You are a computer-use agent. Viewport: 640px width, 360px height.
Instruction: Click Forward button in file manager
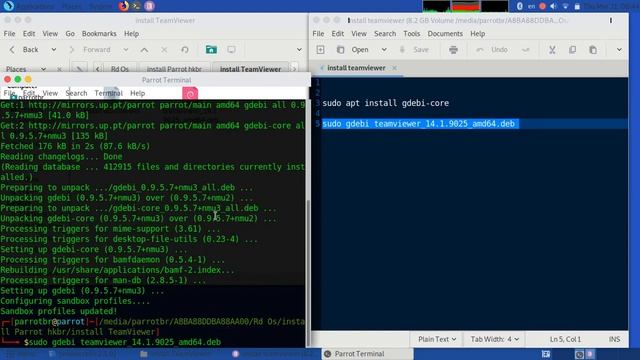pyautogui.click(x=91, y=49)
